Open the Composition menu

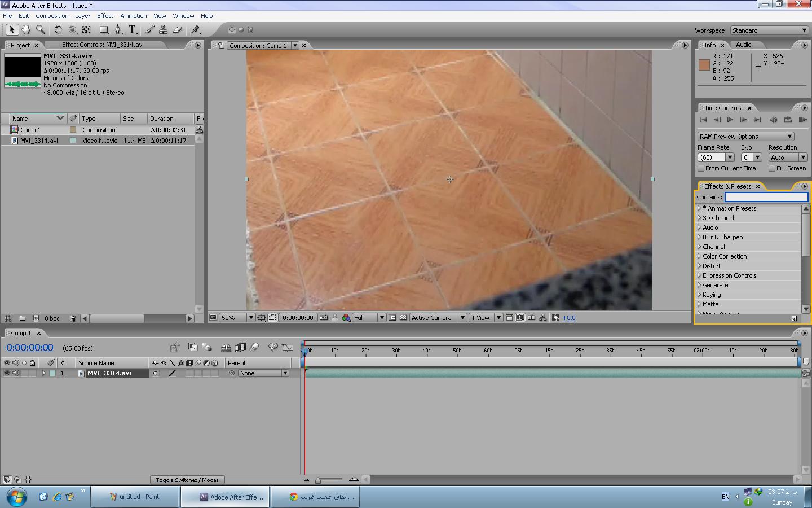(x=52, y=16)
